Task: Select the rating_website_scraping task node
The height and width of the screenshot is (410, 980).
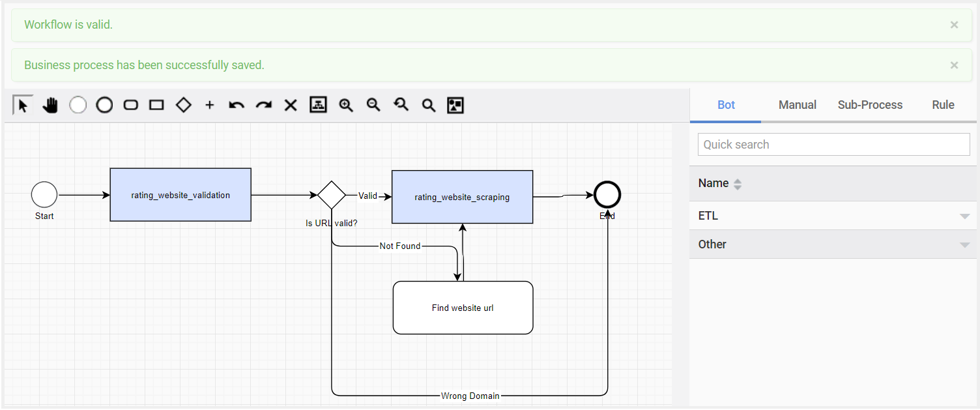Action: pos(462,197)
